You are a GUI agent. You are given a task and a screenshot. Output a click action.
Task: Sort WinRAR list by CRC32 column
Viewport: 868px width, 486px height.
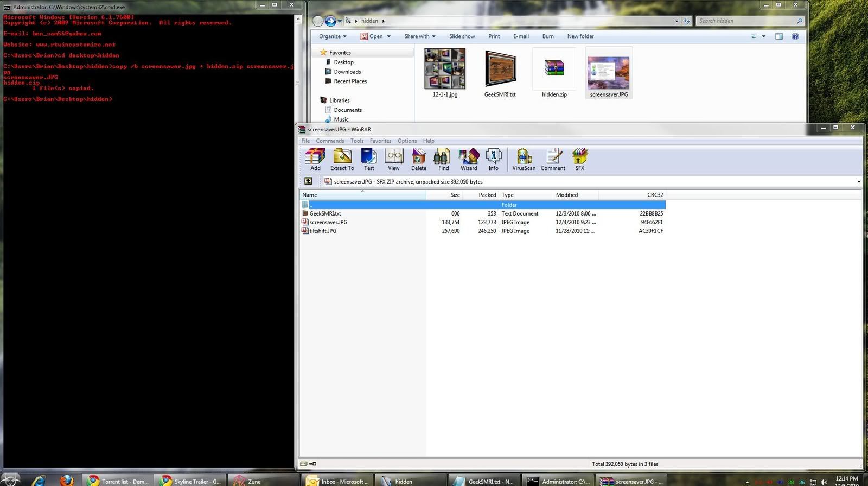point(632,195)
